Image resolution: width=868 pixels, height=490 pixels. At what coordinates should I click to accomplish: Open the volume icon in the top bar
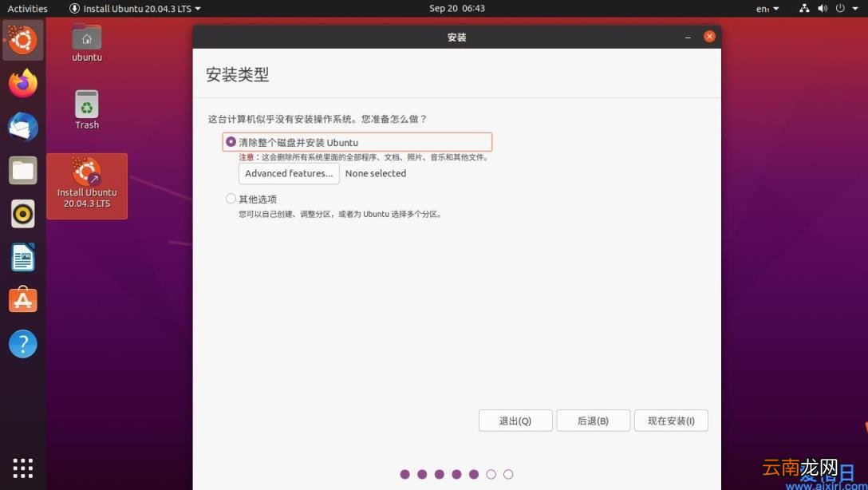click(822, 8)
